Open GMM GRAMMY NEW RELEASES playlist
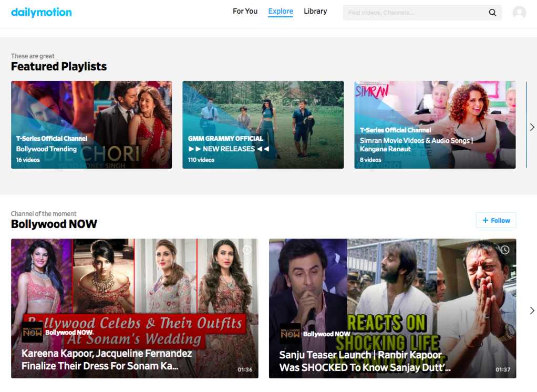537x392 pixels. [x=263, y=125]
